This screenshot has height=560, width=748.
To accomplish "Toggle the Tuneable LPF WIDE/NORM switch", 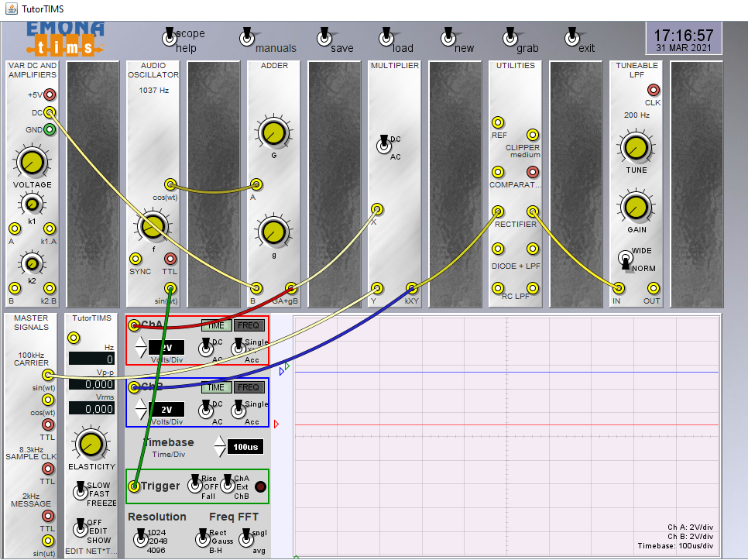I will tap(626, 259).
